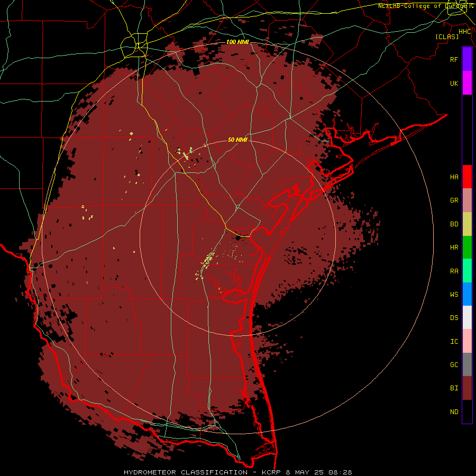Click the '8 MAY 25' date text
476x476 pixels.
click(305, 472)
